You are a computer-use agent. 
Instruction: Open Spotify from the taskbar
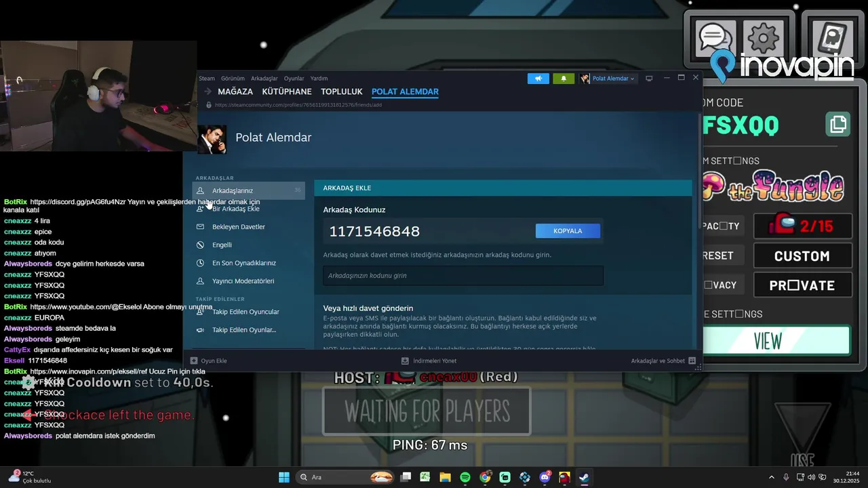coord(465,477)
